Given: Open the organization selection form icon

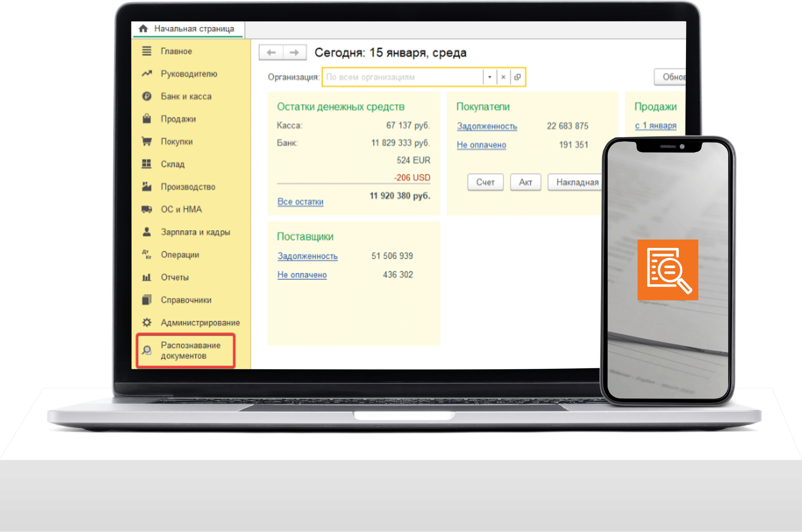Looking at the screenshot, I should point(517,77).
